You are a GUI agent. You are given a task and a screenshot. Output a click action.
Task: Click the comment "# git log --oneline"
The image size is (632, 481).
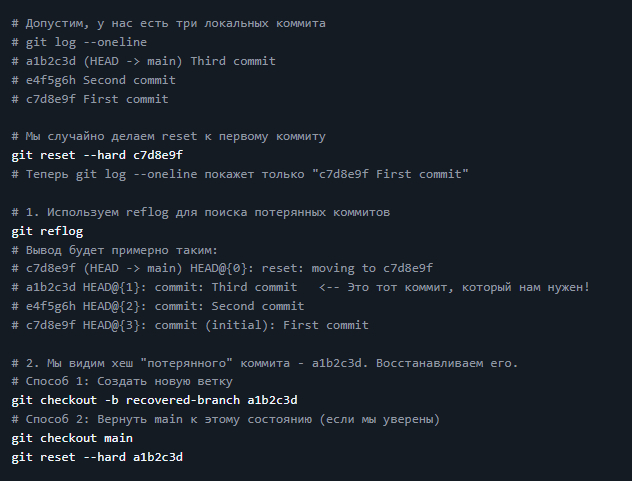coord(80,42)
